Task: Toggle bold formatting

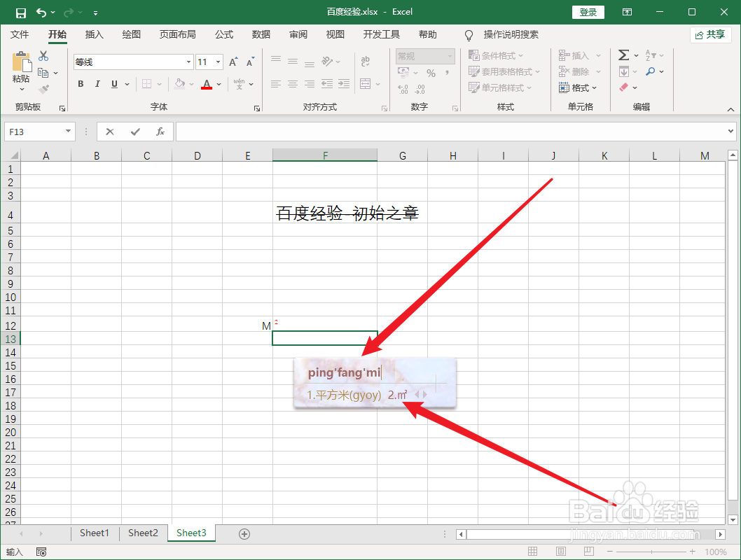Action: [81, 84]
